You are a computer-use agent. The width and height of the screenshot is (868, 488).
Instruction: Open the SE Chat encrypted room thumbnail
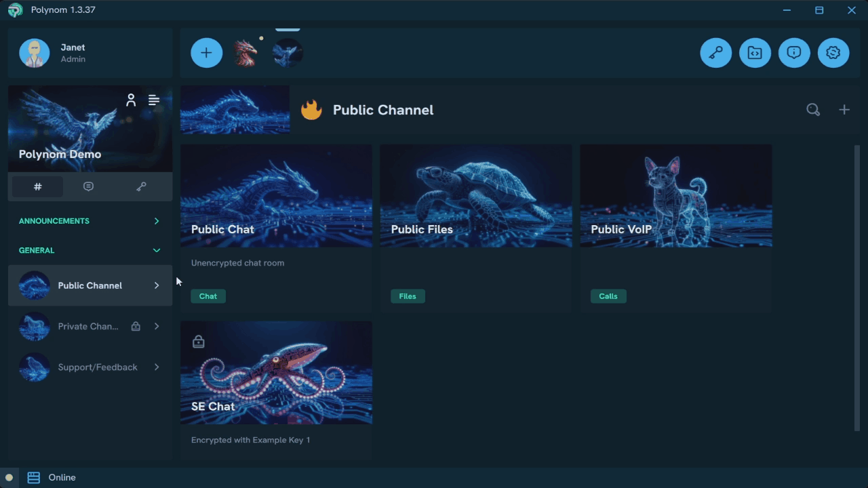[276, 373]
